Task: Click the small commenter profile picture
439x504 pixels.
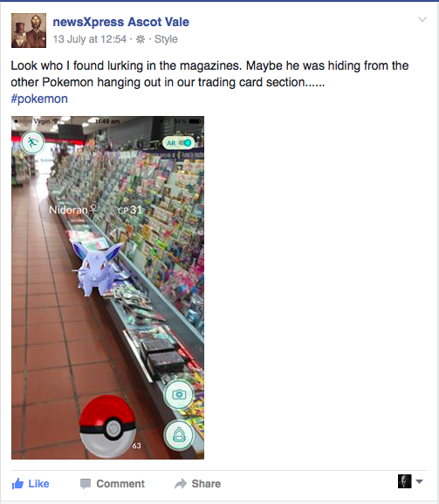Action: click(x=405, y=481)
